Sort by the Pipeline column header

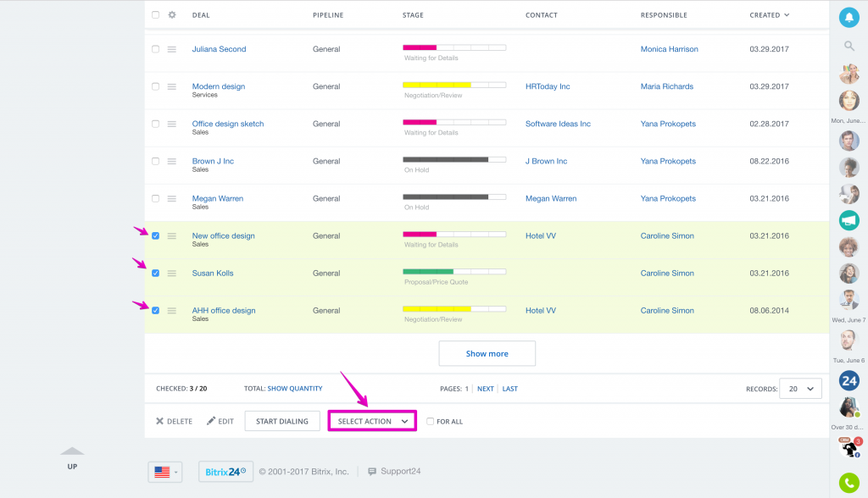(x=328, y=15)
